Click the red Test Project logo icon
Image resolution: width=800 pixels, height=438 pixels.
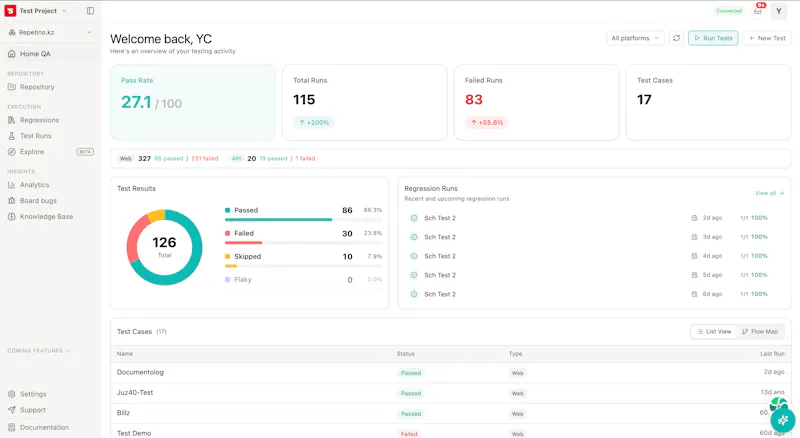pos(10,11)
